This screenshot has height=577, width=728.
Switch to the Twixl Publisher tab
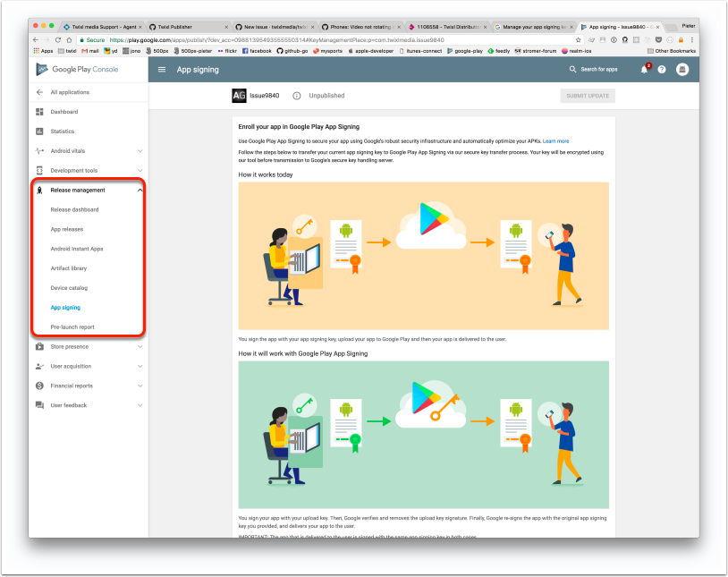(x=188, y=27)
